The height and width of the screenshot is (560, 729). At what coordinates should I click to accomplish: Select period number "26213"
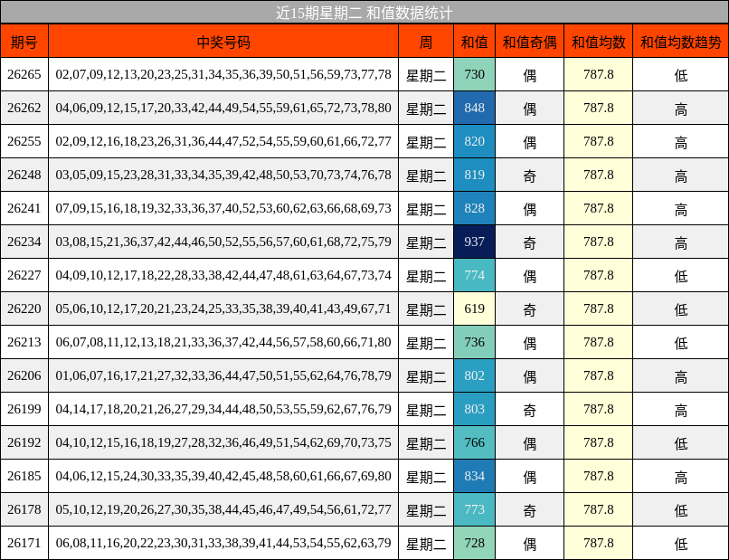24,342
